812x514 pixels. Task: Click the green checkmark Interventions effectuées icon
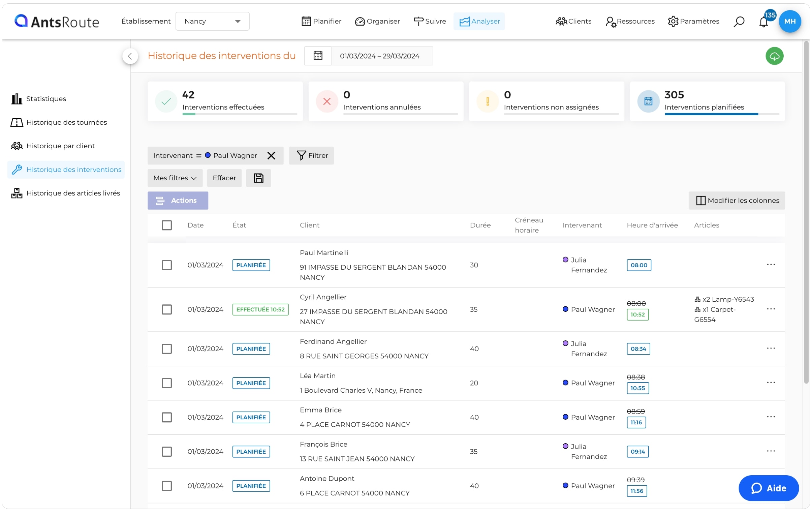coord(166,101)
